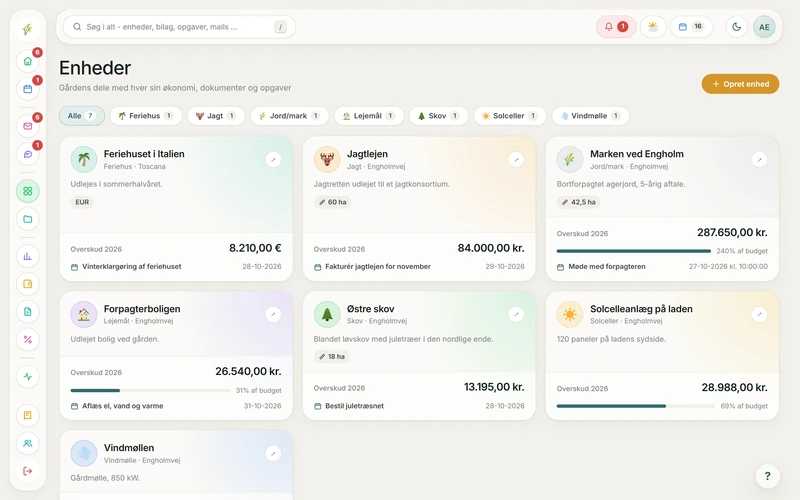800x500 pixels.
Task: Open Forpagterboligen via its arrow icon
Action: [x=273, y=314]
